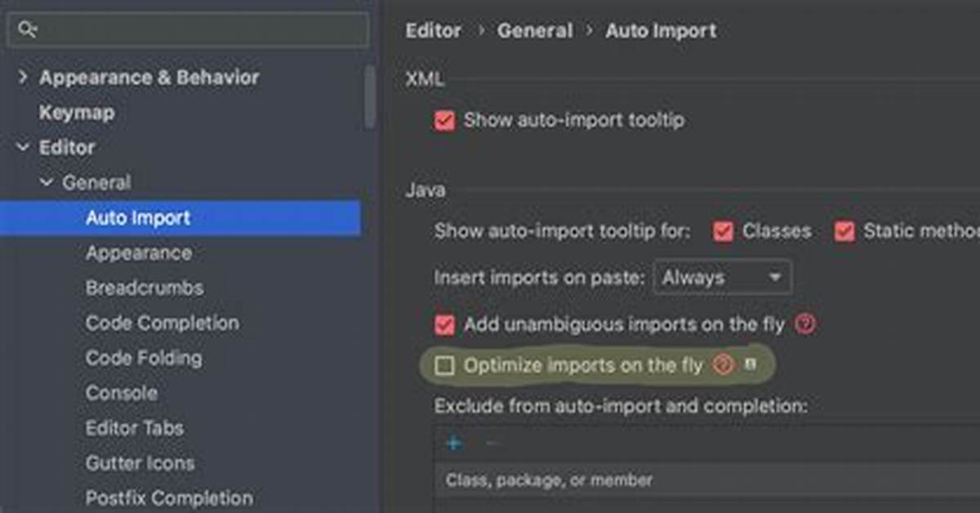Image resolution: width=980 pixels, height=513 pixels.
Task: Open help for Optimize imports on the fly
Action: pyautogui.click(x=723, y=365)
